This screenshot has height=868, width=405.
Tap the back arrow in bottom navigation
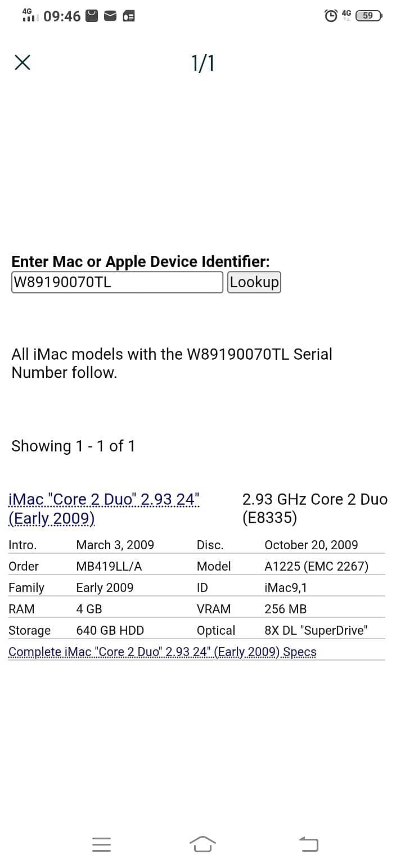pyautogui.click(x=308, y=844)
